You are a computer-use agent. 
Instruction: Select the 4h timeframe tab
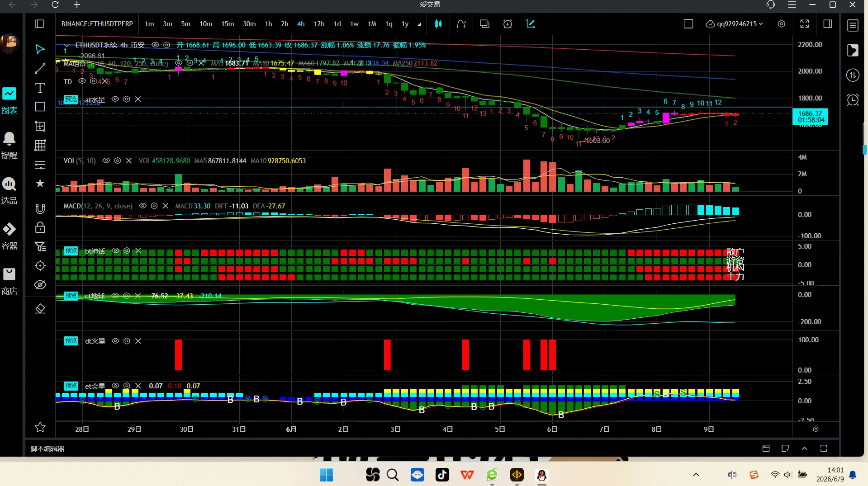(301, 24)
